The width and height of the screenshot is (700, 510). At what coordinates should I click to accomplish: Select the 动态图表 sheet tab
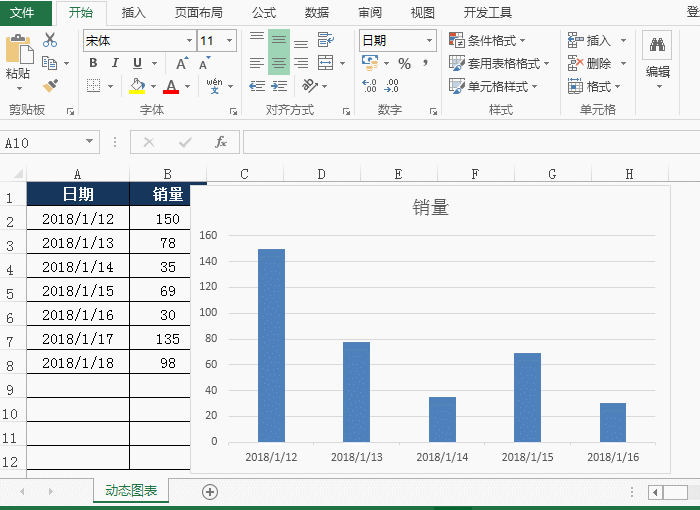(x=131, y=490)
